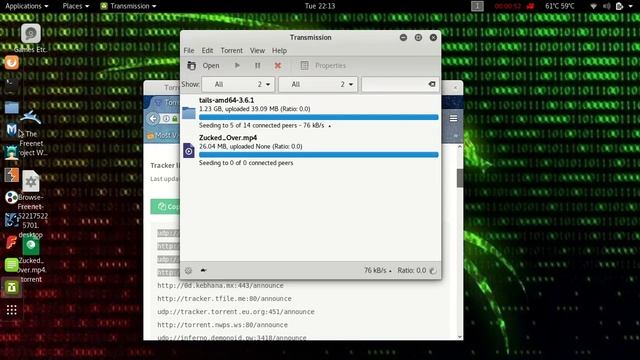Click http://torrent.nwps.ws:80/announce line
The height and width of the screenshot is (360, 640).
222,325
